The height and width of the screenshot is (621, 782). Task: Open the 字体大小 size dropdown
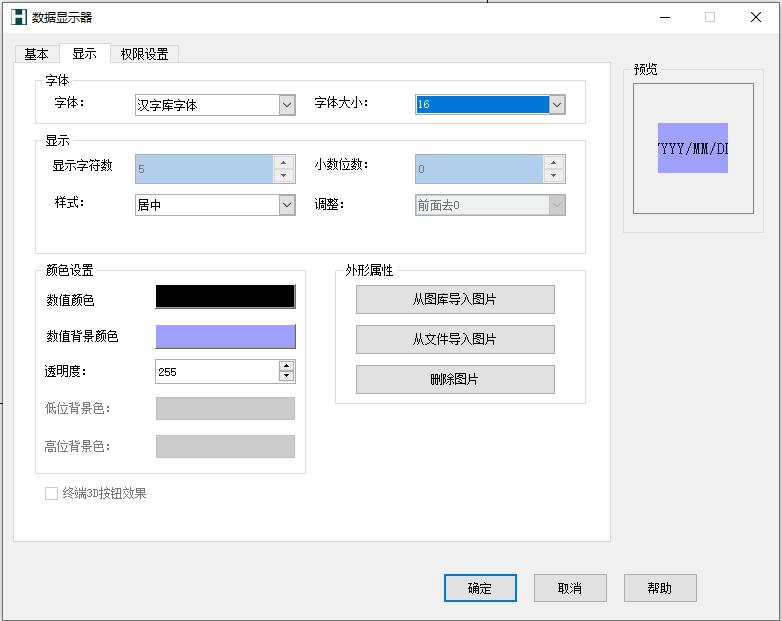(557, 105)
